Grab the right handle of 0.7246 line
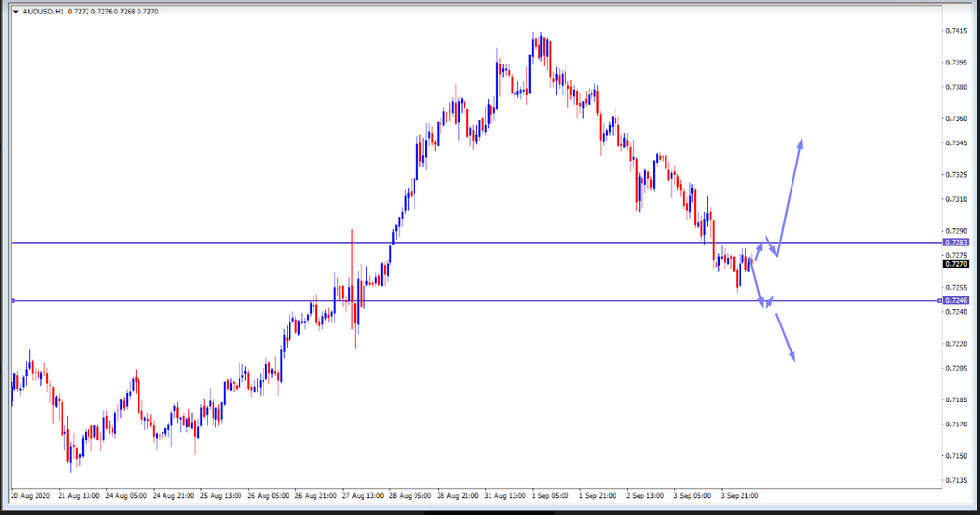 coord(940,301)
